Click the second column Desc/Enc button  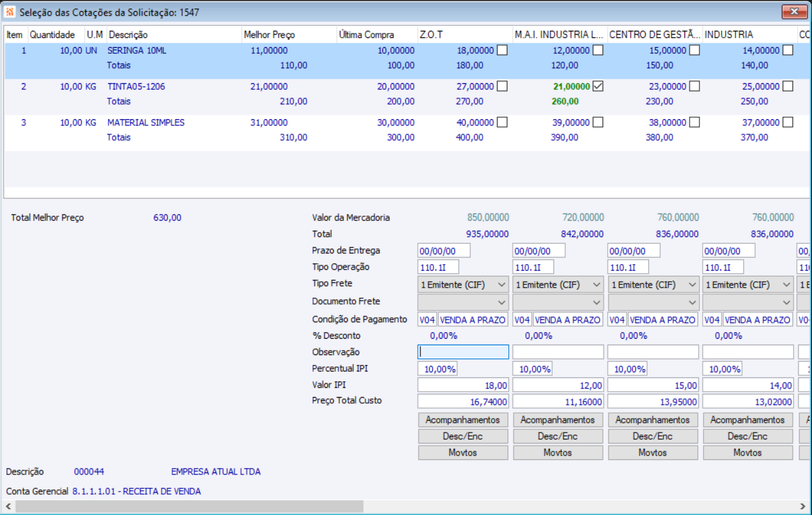557,436
